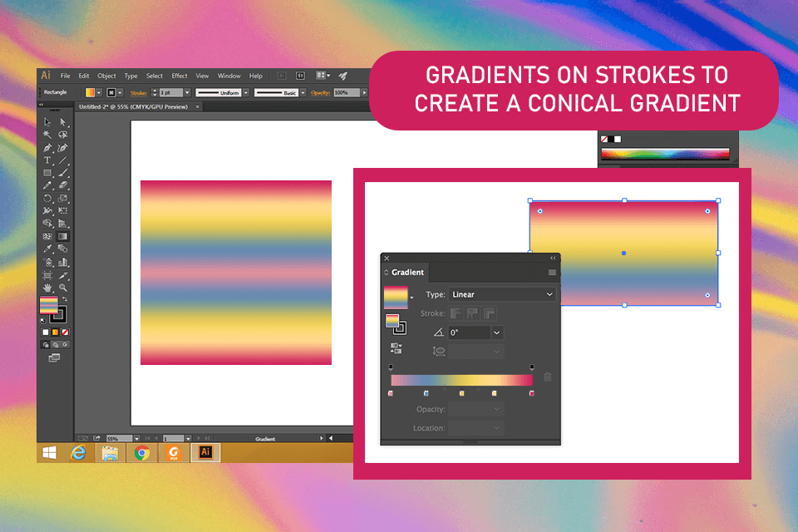Select the Scale tool

tap(62, 199)
